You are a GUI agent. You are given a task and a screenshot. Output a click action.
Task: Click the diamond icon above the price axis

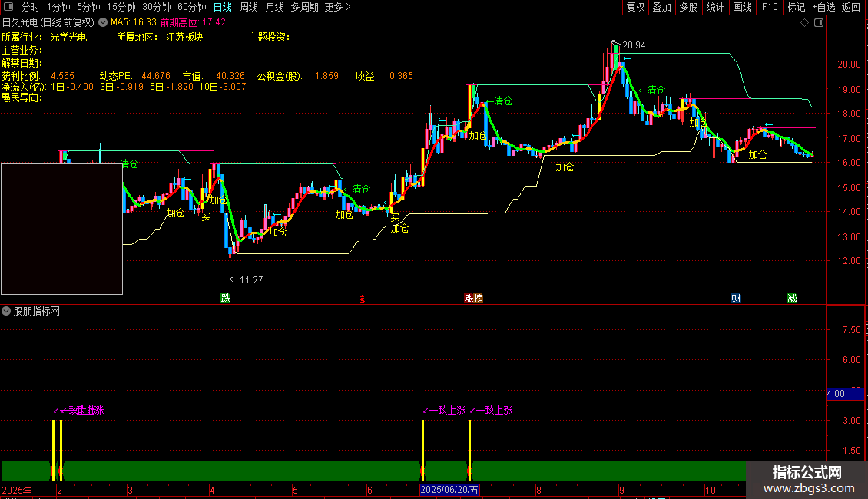(805, 23)
